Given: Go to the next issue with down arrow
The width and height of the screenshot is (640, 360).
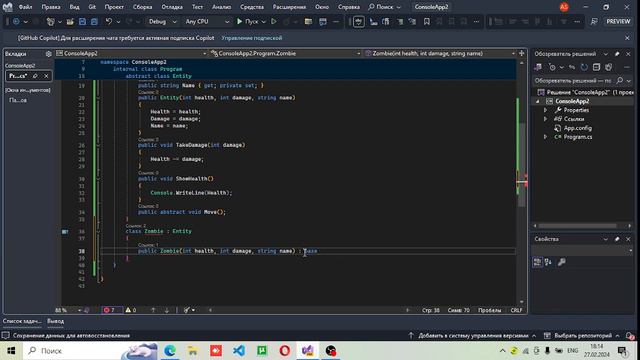Looking at the screenshot, I should tap(167, 310).
